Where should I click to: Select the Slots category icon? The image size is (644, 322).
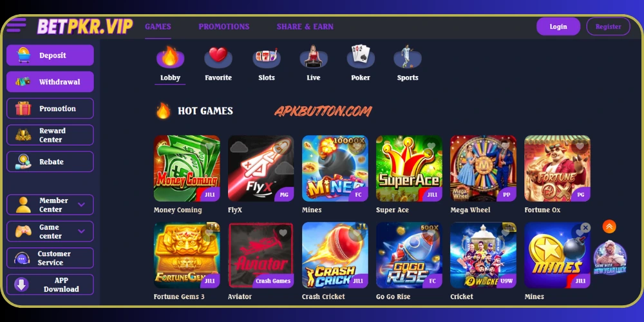(x=266, y=57)
